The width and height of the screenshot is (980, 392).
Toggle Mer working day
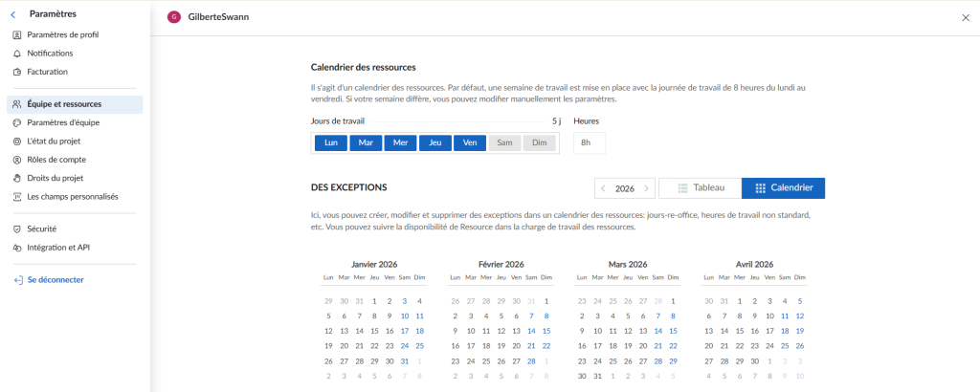coord(401,143)
